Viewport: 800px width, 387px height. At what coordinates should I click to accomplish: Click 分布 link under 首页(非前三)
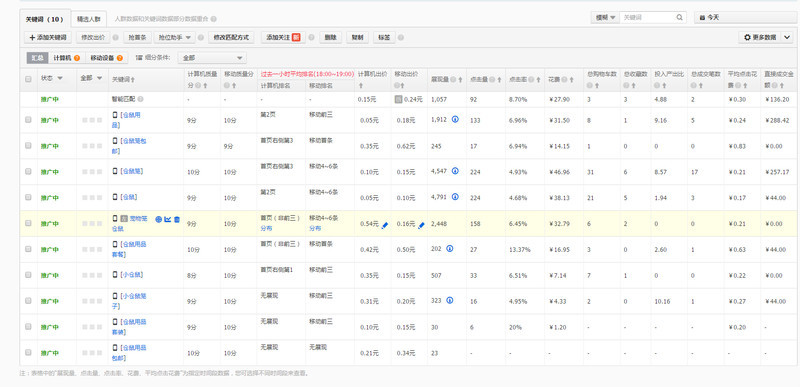pos(265,228)
